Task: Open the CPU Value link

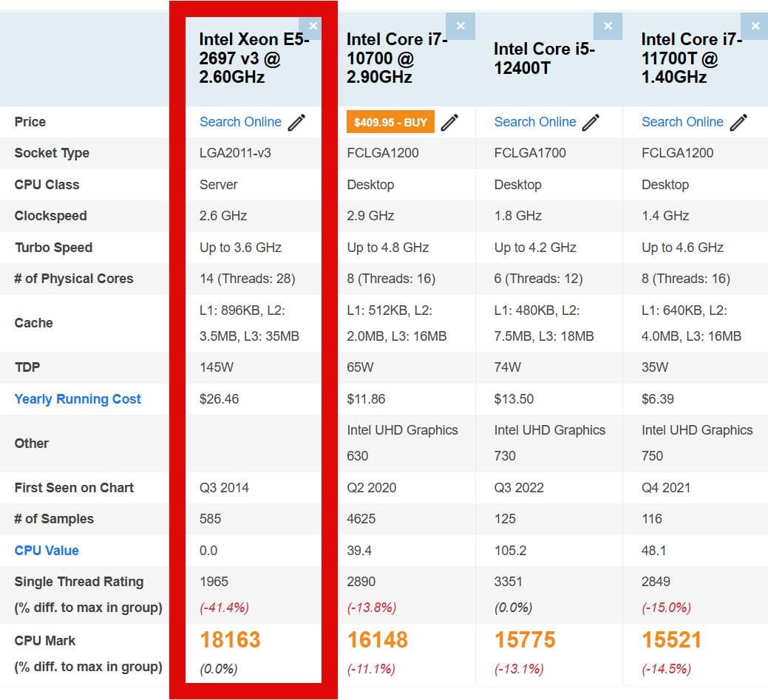Action: click(47, 551)
